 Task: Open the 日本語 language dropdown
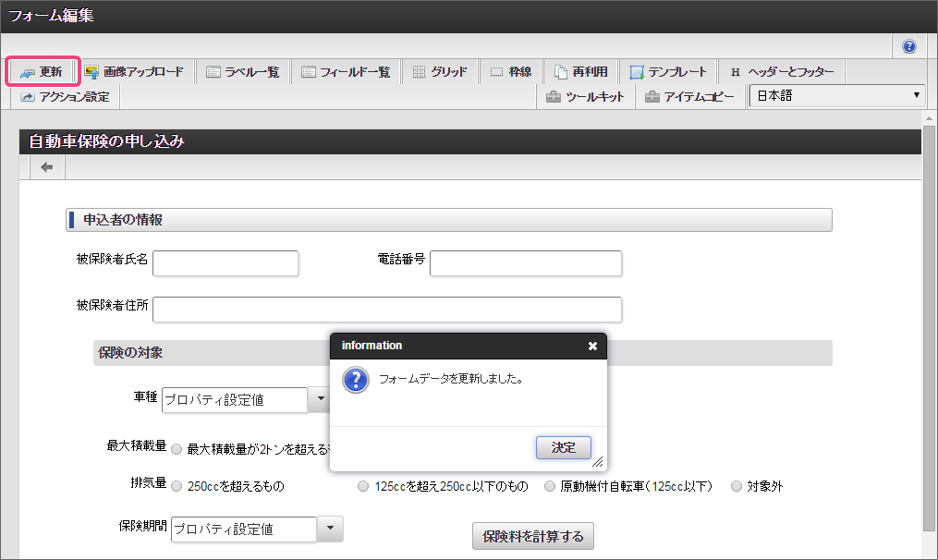pyautogui.click(x=836, y=95)
